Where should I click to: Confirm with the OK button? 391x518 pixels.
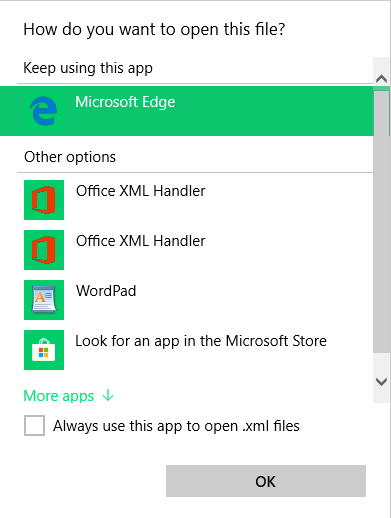(x=266, y=481)
